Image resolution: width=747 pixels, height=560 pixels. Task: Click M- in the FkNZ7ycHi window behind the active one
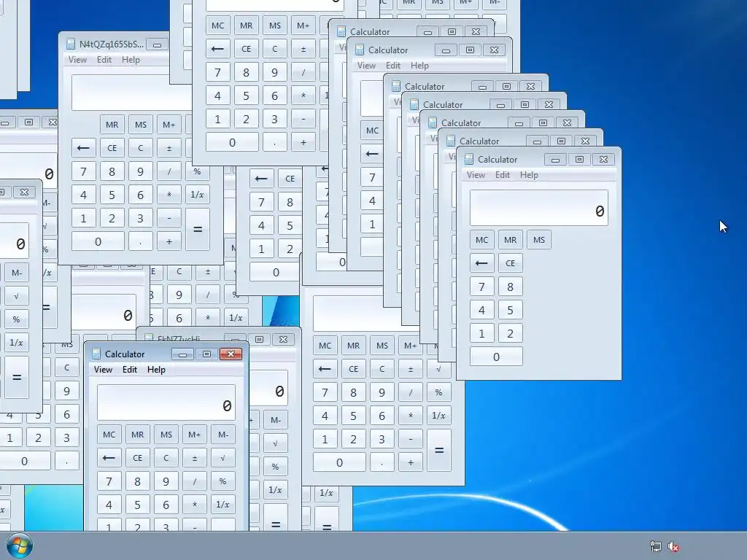275,420
